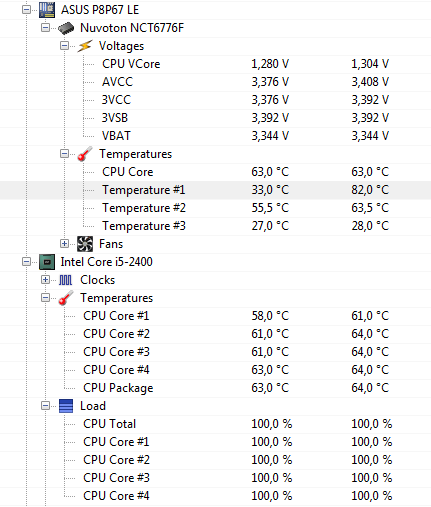Select the CPU Package temperature row
This screenshot has width=431, height=507.
click(x=215, y=388)
